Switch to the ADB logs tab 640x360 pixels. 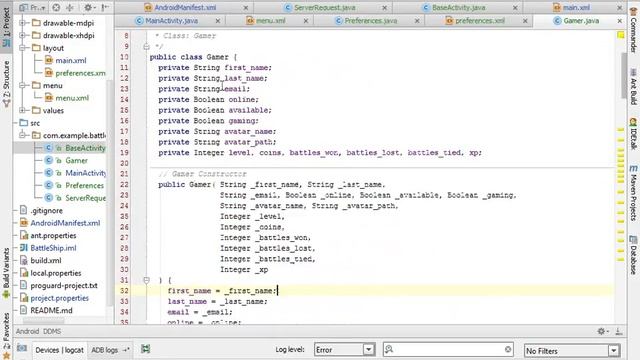[104, 350]
